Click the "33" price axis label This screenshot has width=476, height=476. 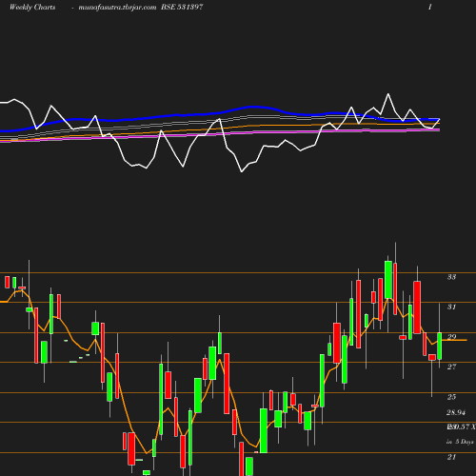tap(451, 277)
